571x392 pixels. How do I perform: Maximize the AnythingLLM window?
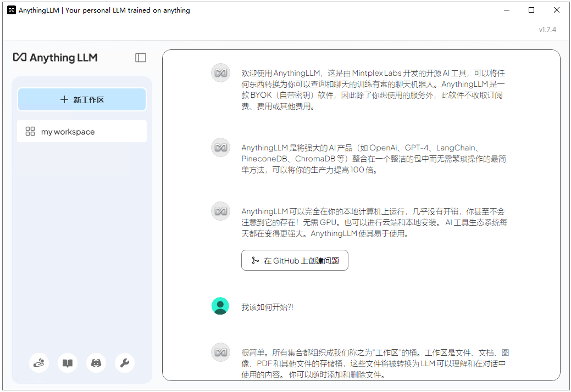(531, 10)
